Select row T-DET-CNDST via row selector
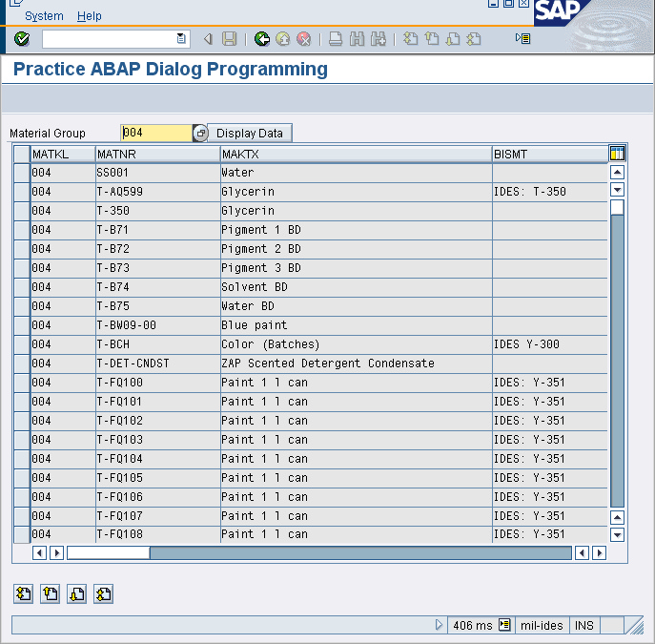Viewport: 655px width, 644px height. click(22, 364)
